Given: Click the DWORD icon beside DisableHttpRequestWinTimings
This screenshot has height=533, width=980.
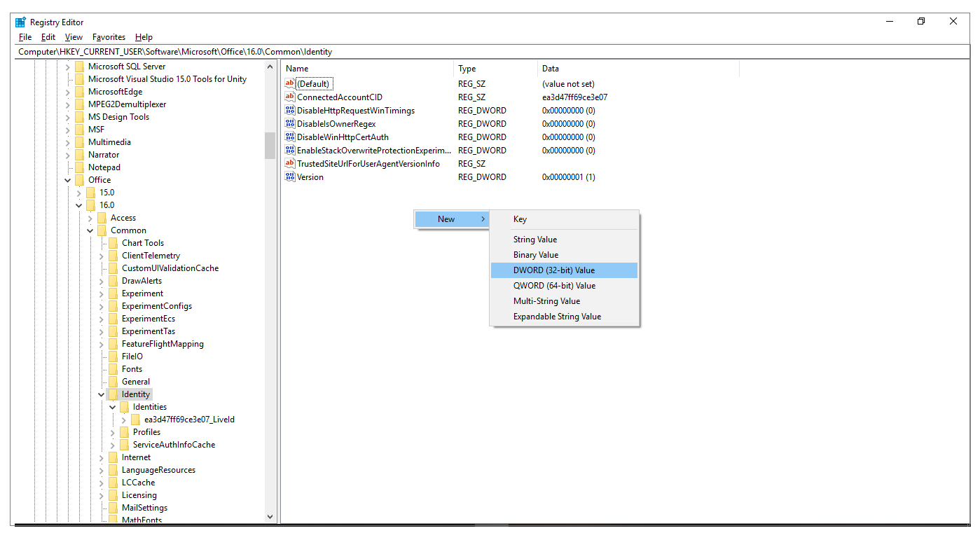Looking at the screenshot, I should point(290,110).
